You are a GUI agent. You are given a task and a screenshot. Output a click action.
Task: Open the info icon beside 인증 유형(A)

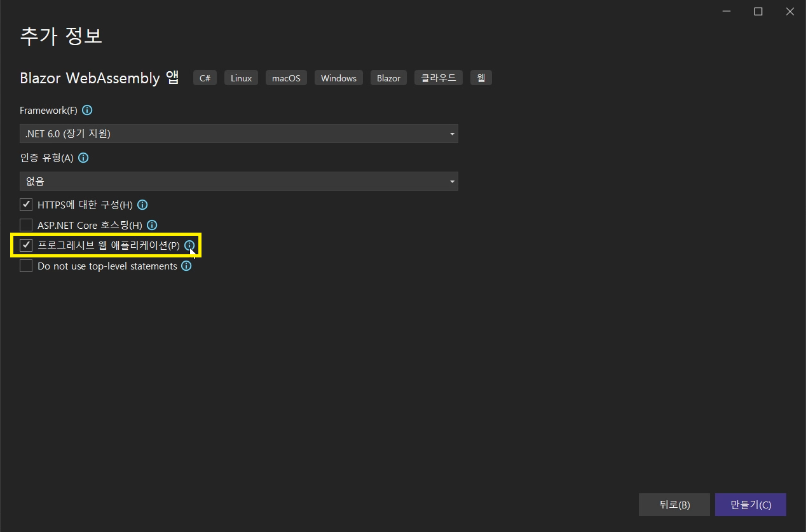[x=83, y=158]
